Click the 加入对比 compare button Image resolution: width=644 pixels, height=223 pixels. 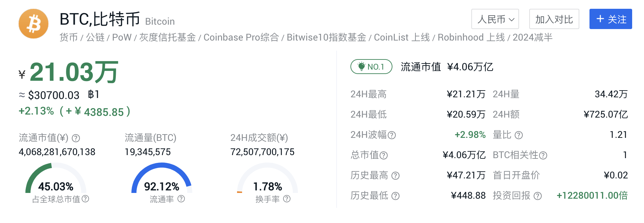(554, 19)
